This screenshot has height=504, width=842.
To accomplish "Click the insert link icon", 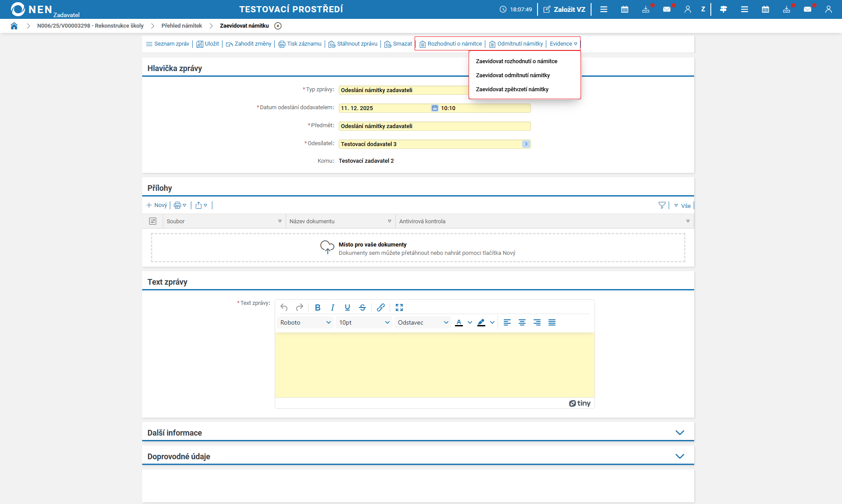I will coord(381,307).
